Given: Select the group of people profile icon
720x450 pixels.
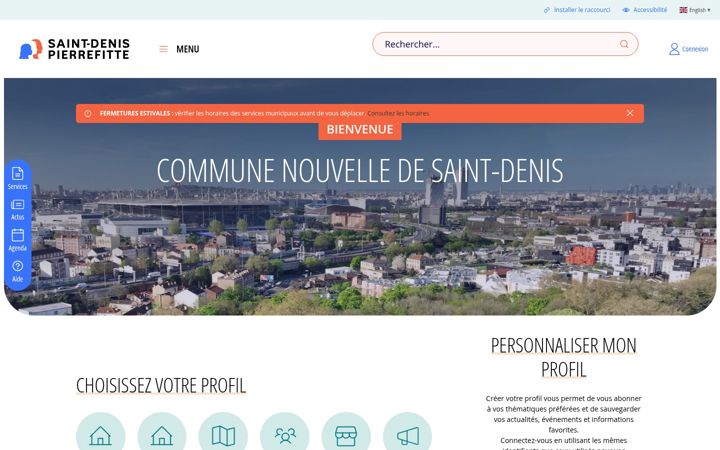Looking at the screenshot, I should click(x=285, y=434).
